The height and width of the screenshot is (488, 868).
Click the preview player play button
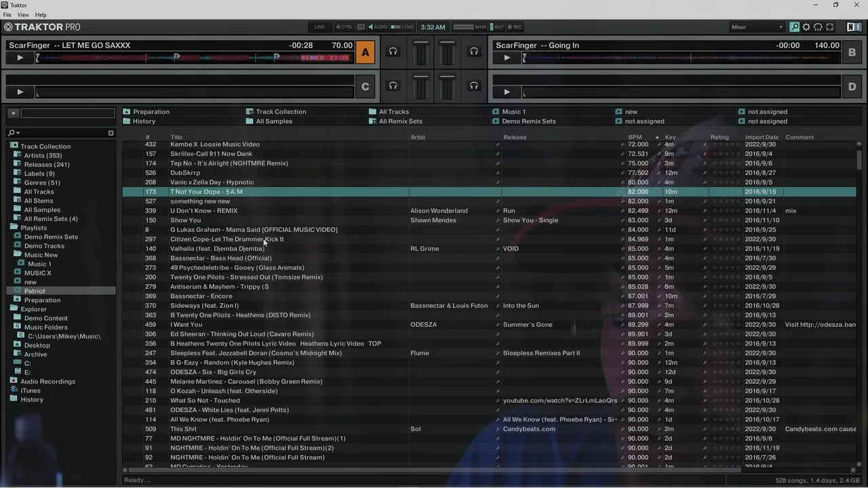[13, 113]
